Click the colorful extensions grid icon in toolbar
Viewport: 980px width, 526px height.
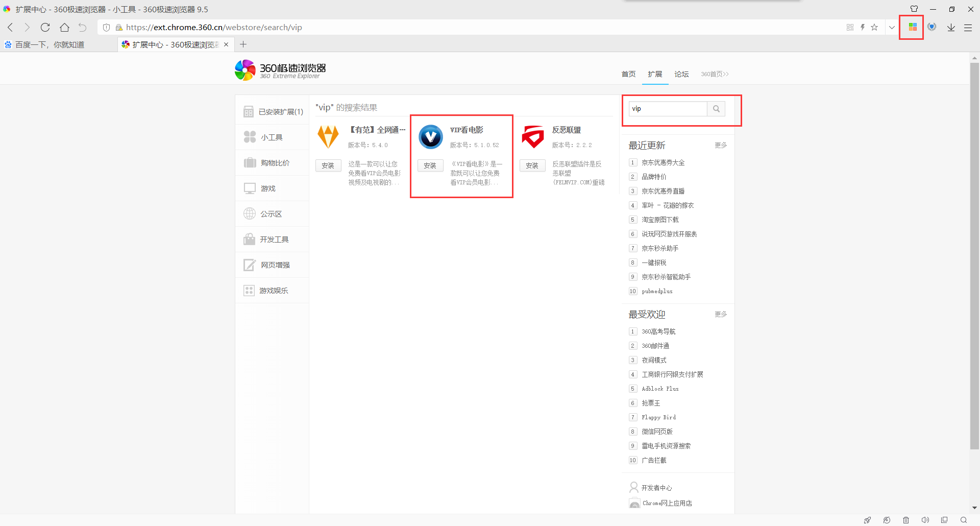[x=913, y=27]
